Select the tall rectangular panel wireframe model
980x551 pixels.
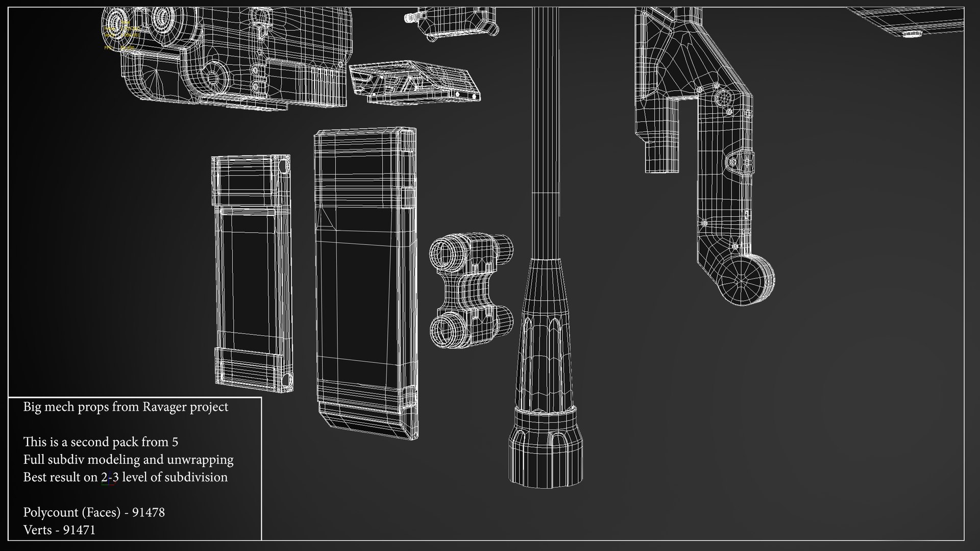(365, 283)
